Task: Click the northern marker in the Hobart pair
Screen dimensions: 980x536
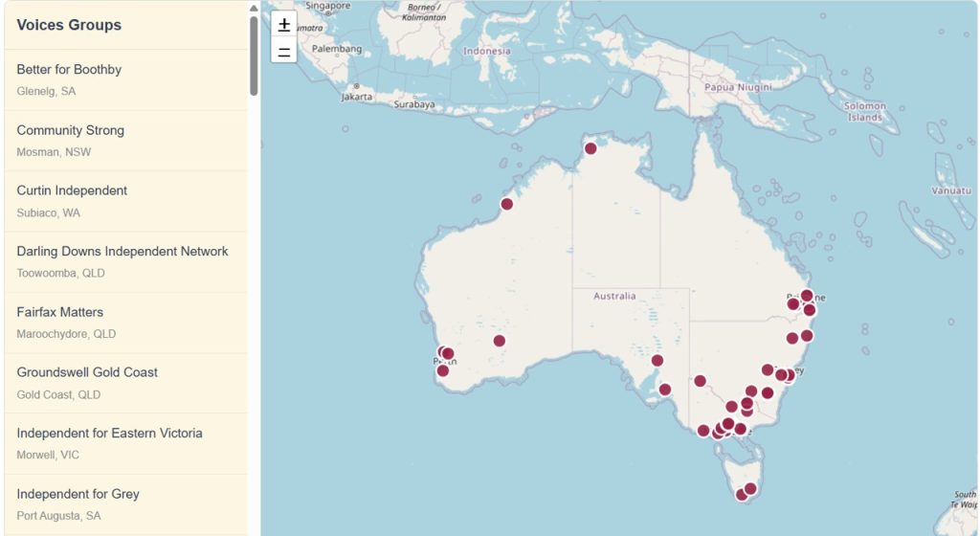Action: (x=750, y=488)
